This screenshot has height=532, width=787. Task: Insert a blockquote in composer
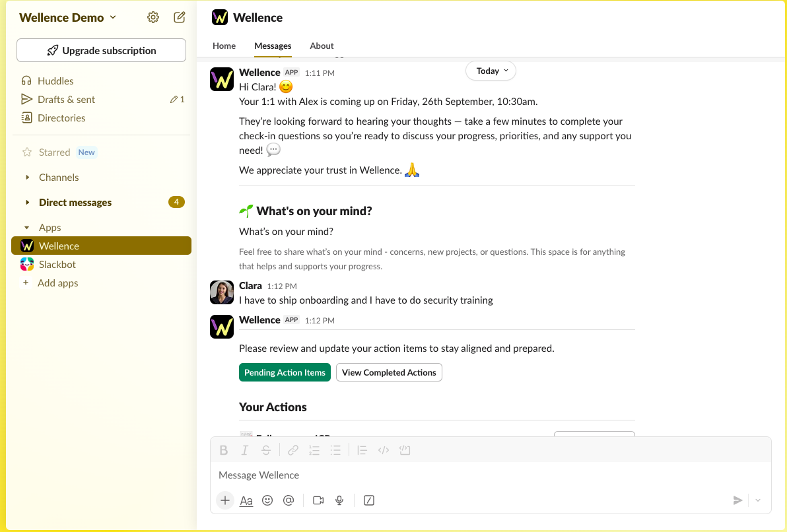tap(362, 450)
